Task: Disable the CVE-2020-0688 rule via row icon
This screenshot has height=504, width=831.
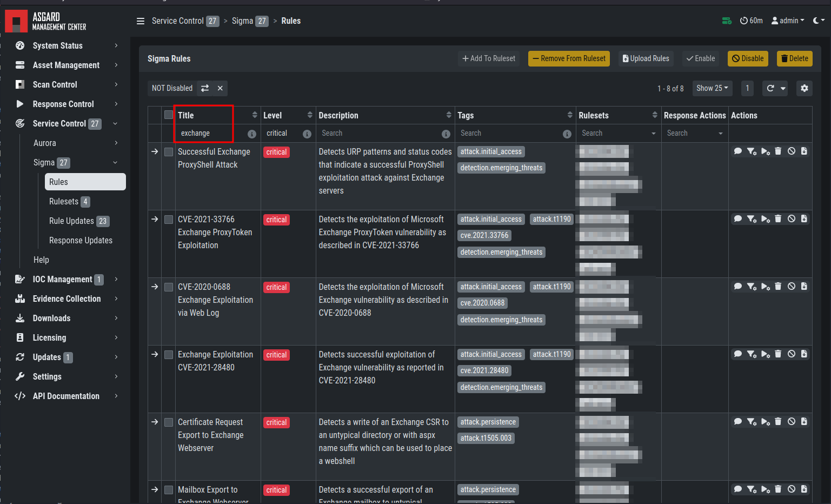Action: tap(792, 287)
